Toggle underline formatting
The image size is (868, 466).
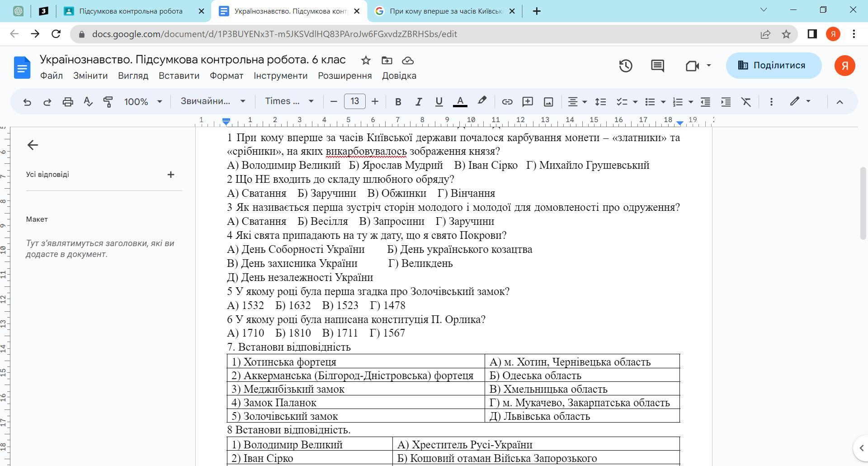439,102
